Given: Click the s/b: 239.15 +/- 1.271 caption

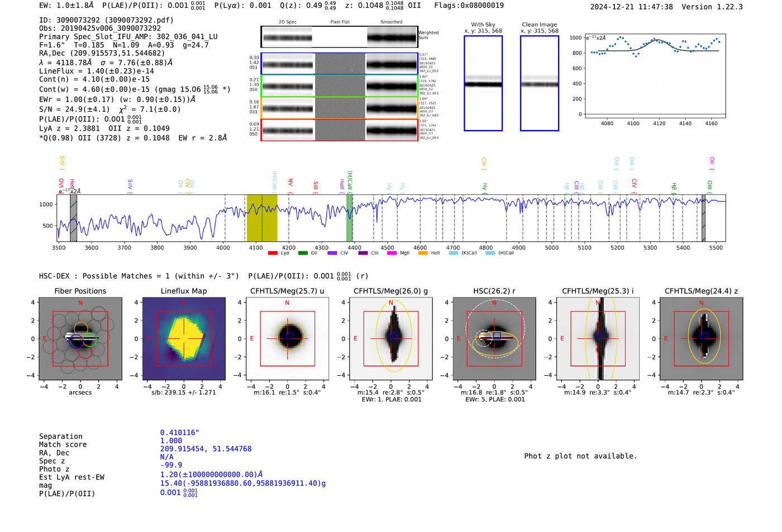Looking at the screenshot, I should tap(184, 392).
